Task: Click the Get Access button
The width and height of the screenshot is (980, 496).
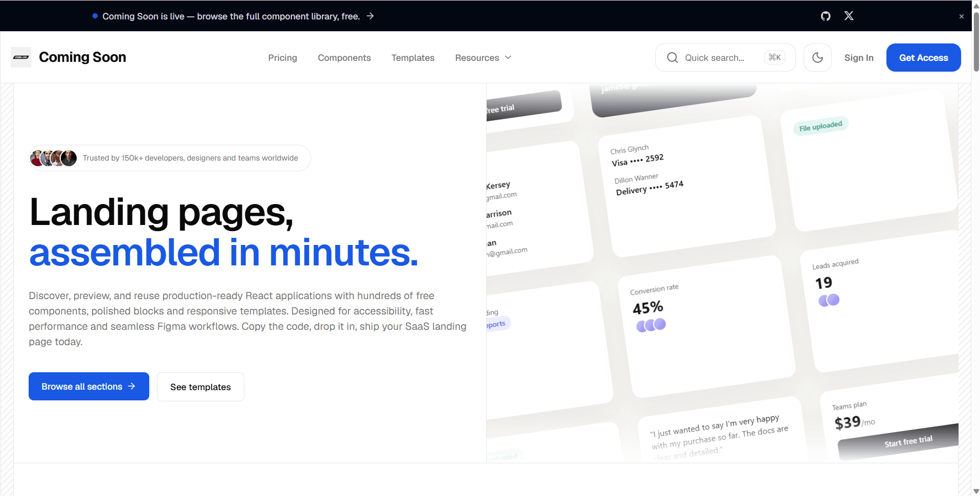Action: click(x=923, y=58)
